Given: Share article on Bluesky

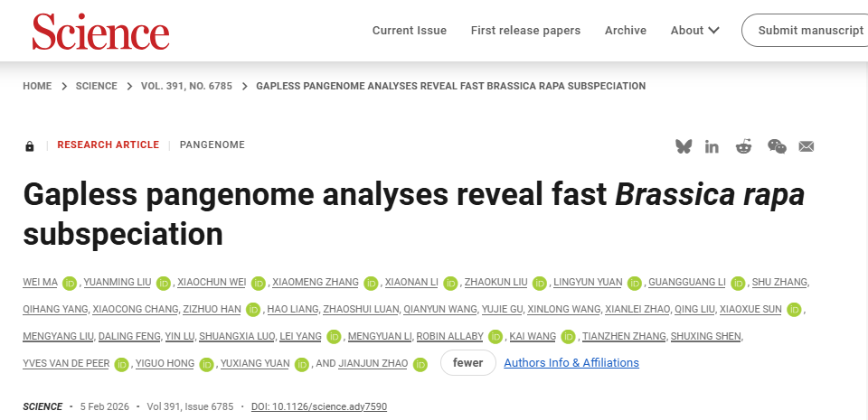Looking at the screenshot, I should (x=684, y=146).
